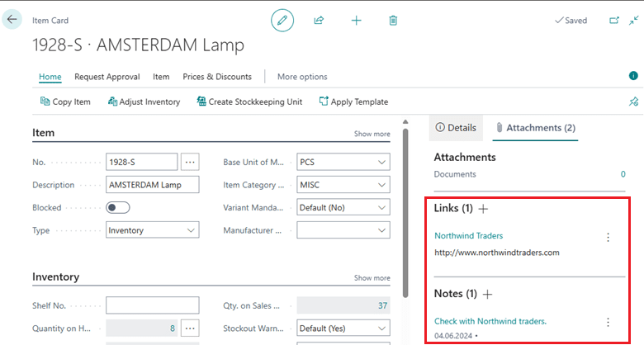Open more options for Northwind Traders link
The width and height of the screenshot is (644, 345).
(x=608, y=238)
